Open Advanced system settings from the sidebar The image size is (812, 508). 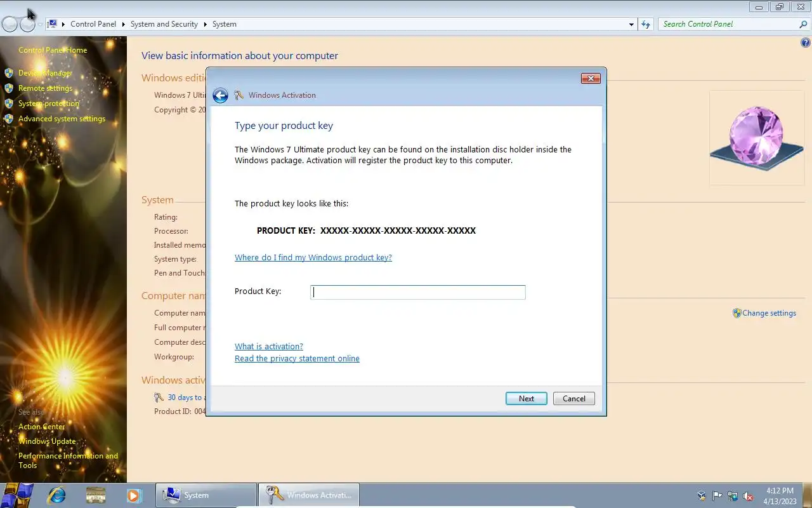click(x=62, y=119)
